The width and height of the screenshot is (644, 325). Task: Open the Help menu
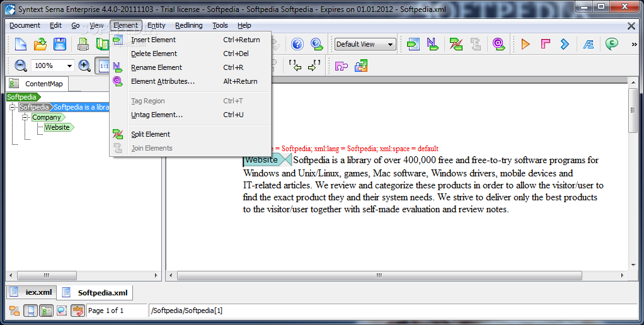pos(244,25)
